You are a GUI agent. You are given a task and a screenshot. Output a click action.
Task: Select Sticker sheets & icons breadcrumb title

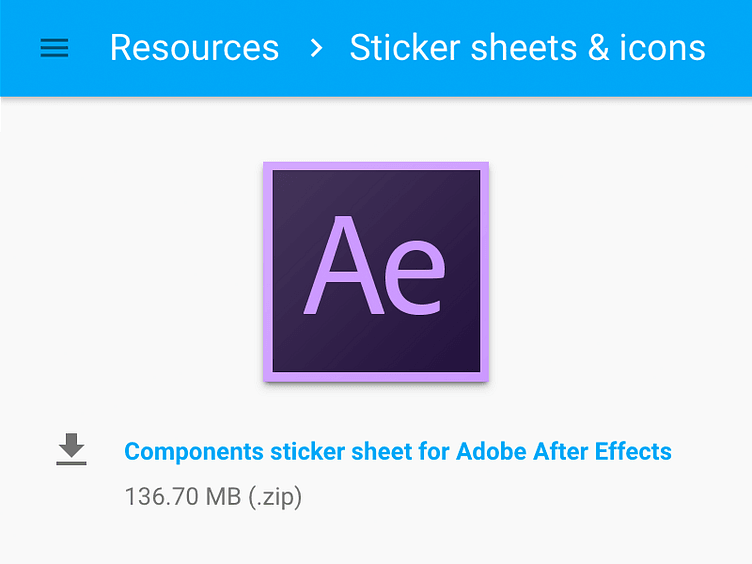point(528,47)
